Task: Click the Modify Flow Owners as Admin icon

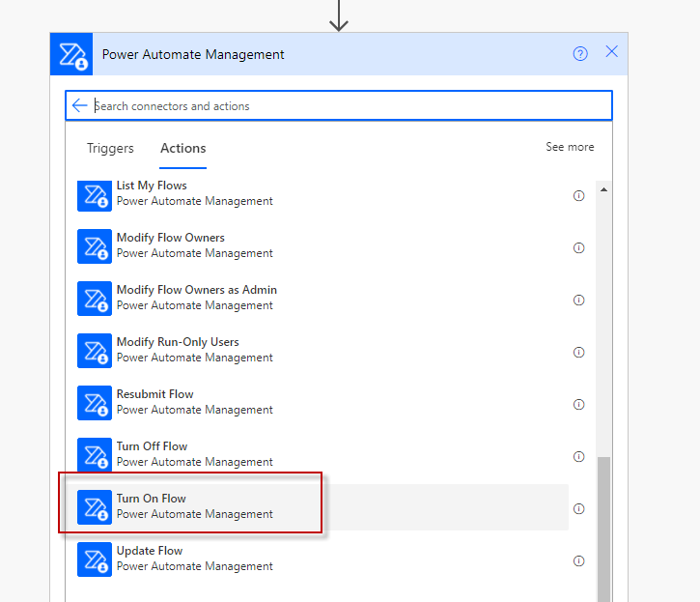Action: (95, 299)
